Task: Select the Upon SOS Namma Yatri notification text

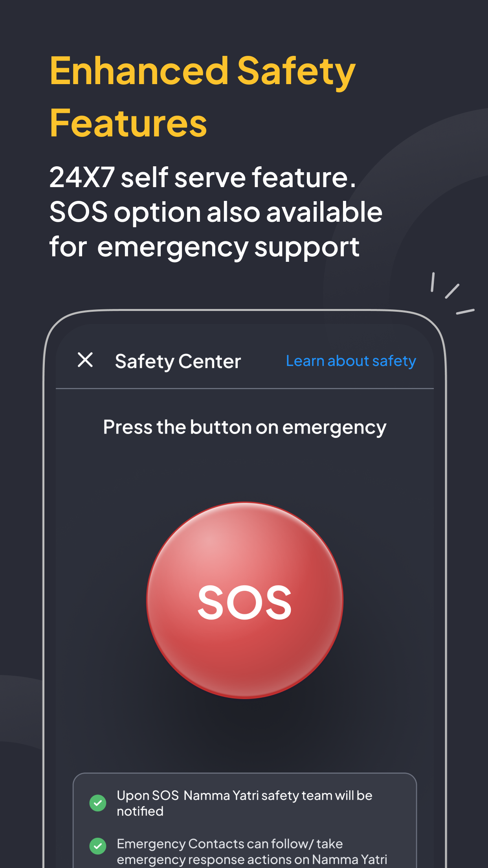Action: click(244, 803)
